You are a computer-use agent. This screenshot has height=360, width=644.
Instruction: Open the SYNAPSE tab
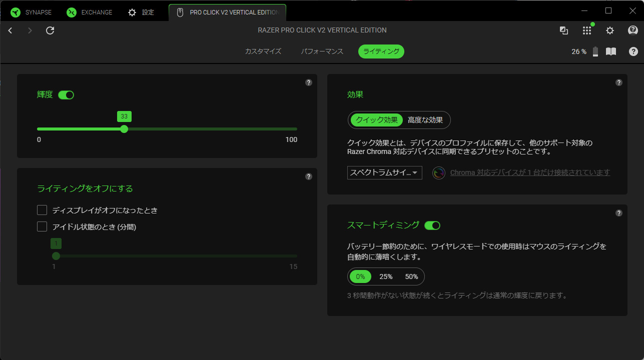click(32, 12)
